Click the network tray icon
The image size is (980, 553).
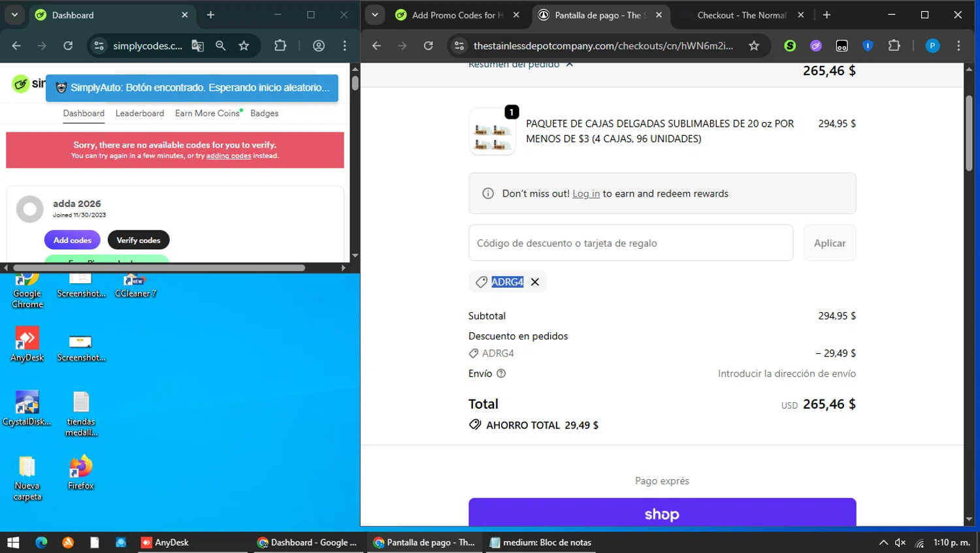pyautogui.click(x=919, y=543)
